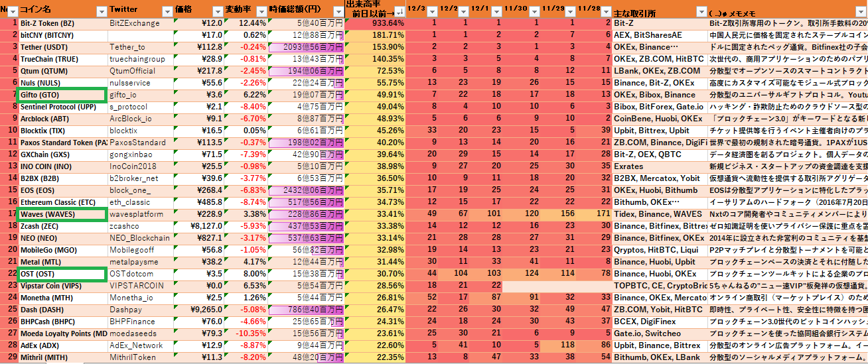Image resolution: width=868 pixels, height=364 pixels.
Task: Open the 時価総額(円) filter dropdown
Action: coord(337,11)
